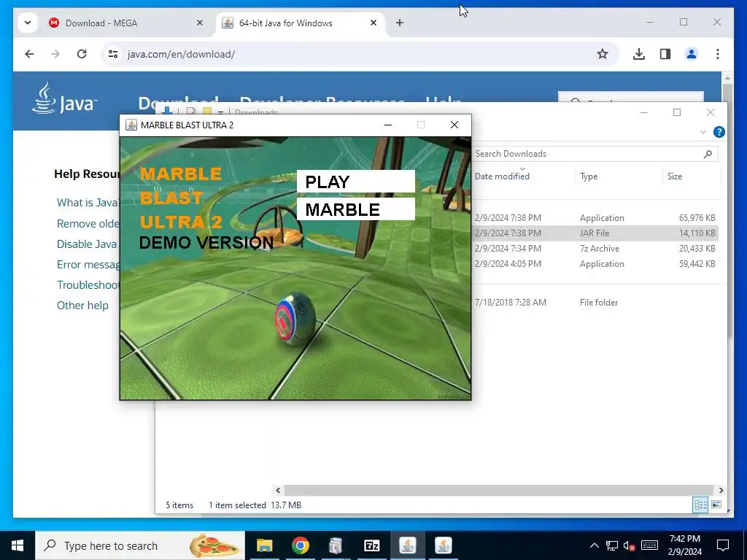Open Chrome three-dot menu
Image resolution: width=747 pixels, height=560 pixels.
coord(718,54)
